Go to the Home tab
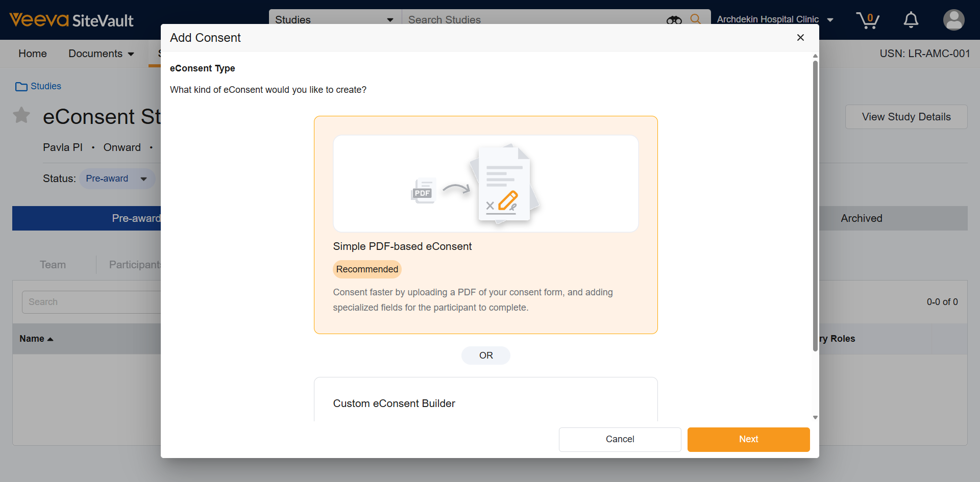 click(33, 54)
